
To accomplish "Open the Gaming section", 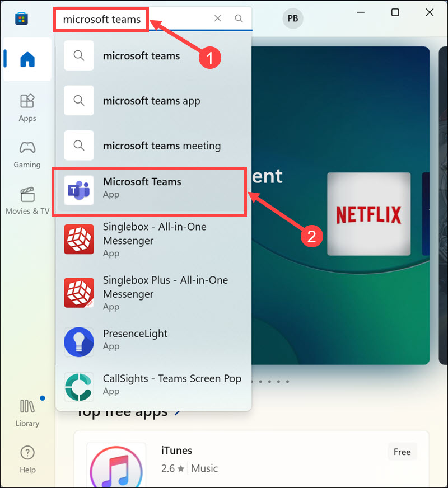I will [x=27, y=154].
